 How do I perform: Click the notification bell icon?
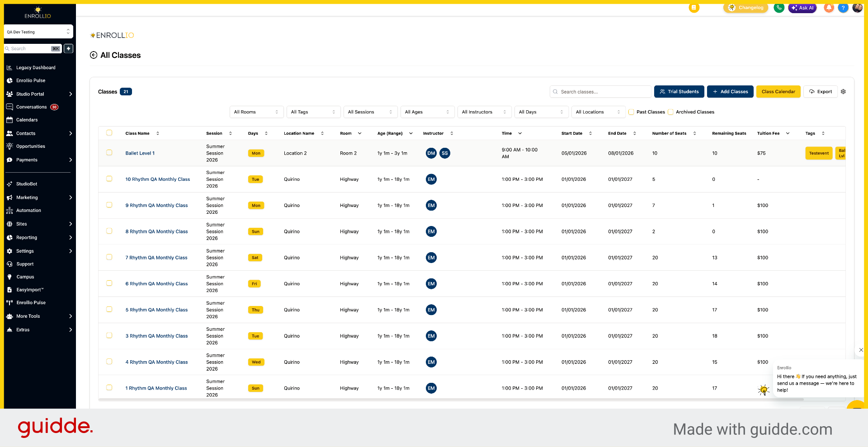829,8
